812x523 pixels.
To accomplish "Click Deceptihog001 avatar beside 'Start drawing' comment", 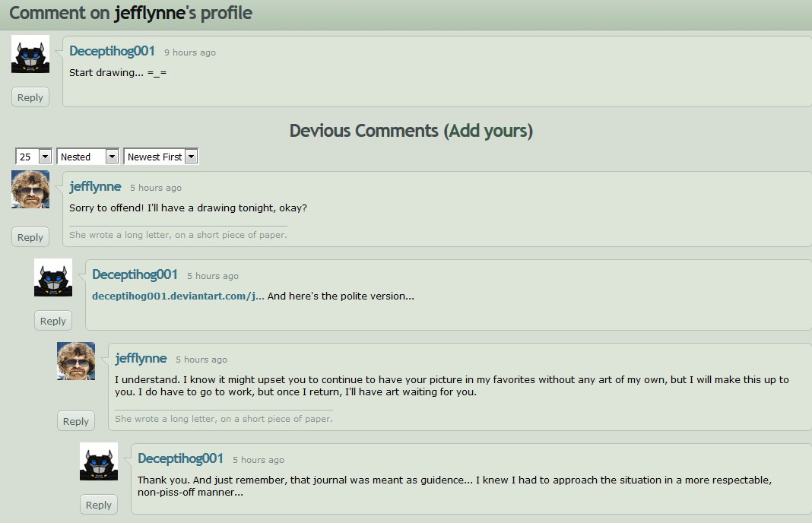I will coord(30,54).
